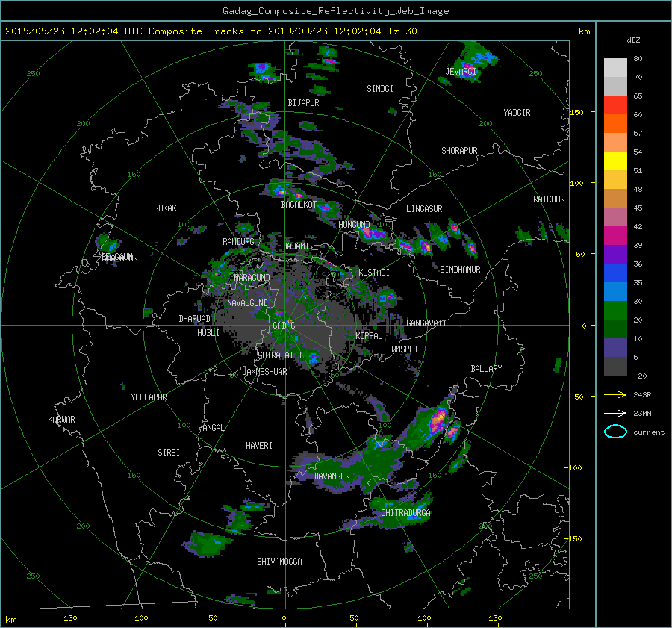Click the YADGIR city label

[x=517, y=113]
